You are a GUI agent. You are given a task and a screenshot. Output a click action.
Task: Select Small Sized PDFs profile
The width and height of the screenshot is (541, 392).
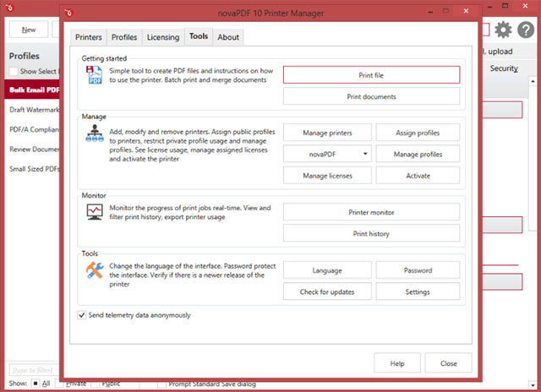pyautogui.click(x=32, y=169)
